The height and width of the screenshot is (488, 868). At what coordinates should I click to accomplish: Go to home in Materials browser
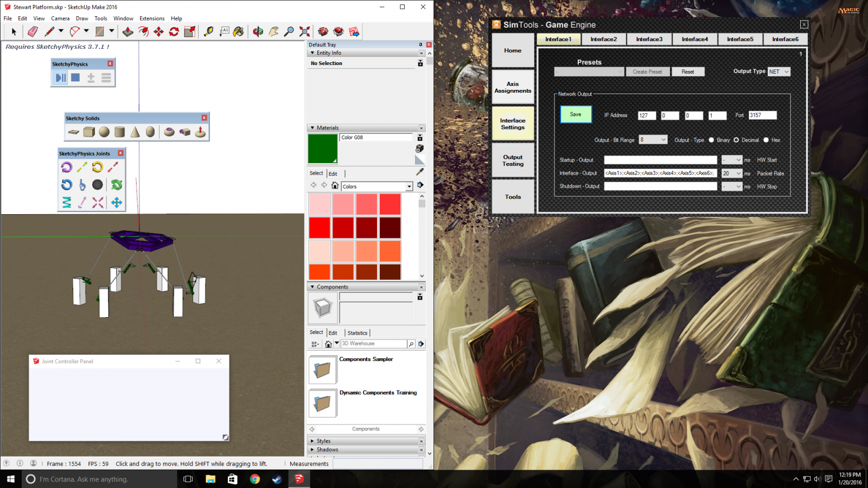335,185
